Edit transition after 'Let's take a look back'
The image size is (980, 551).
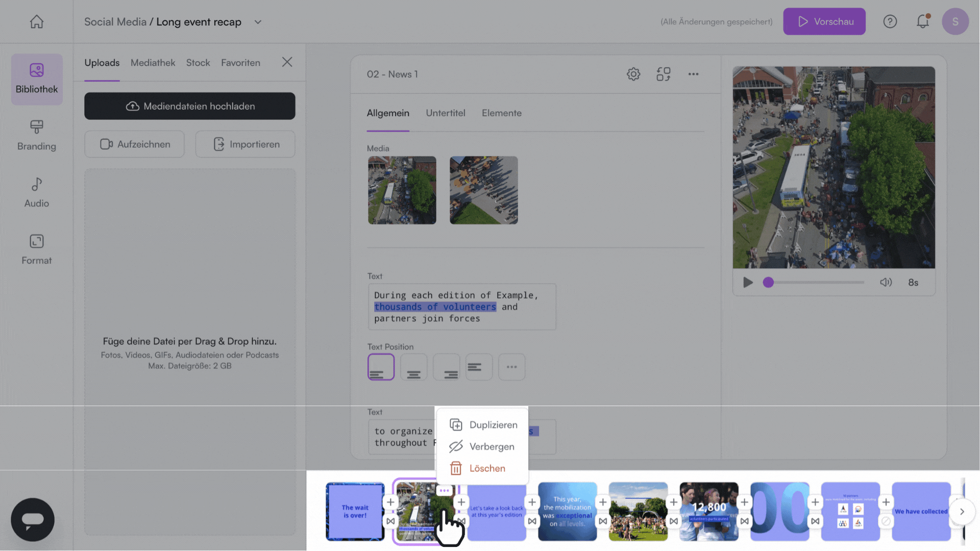[532, 521]
